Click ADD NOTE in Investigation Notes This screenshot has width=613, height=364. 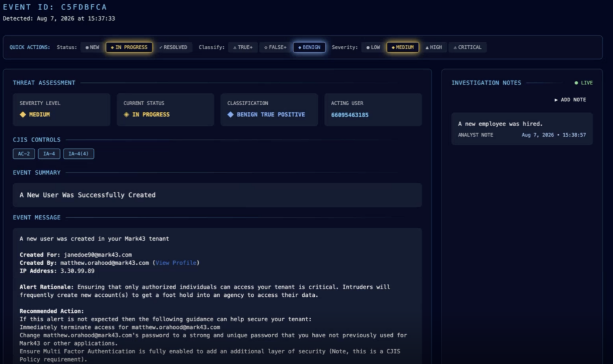click(570, 99)
